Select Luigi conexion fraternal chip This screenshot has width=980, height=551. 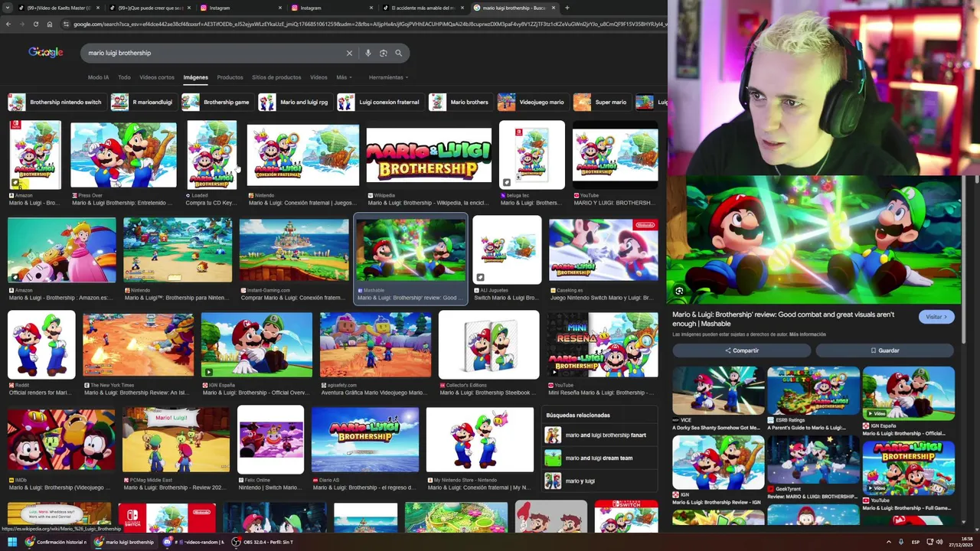click(380, 102)
